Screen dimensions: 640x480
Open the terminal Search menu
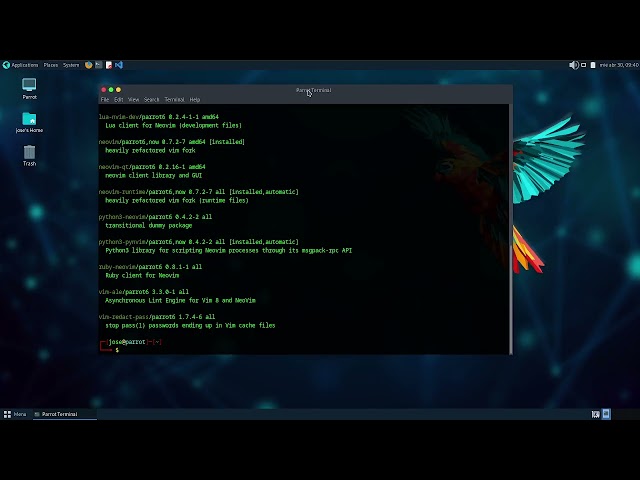(x=151, y=100)
